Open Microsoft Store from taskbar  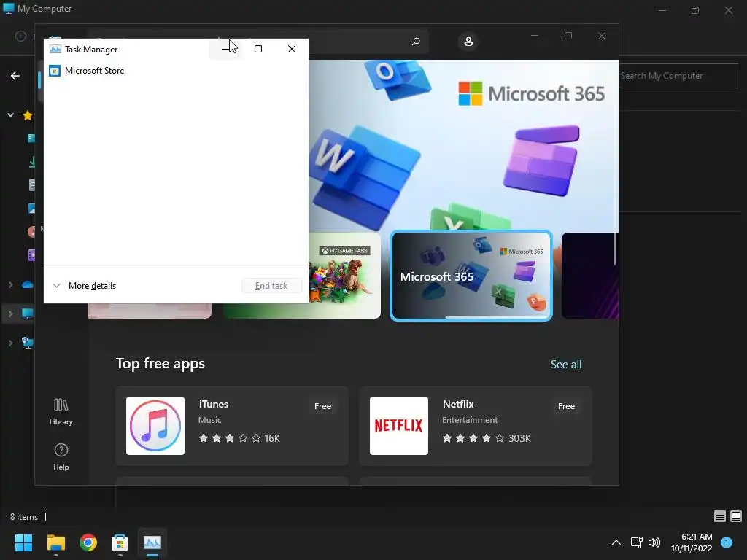120,542
